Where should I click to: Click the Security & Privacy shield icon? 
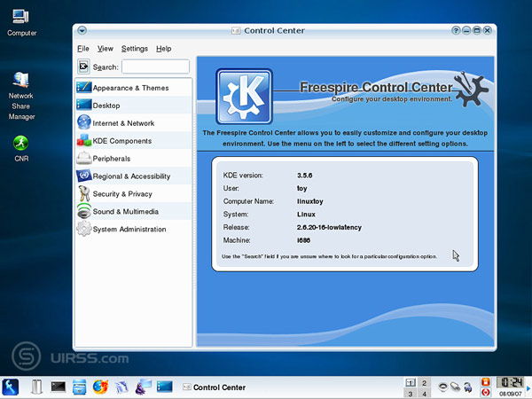[x=84, y=194]
